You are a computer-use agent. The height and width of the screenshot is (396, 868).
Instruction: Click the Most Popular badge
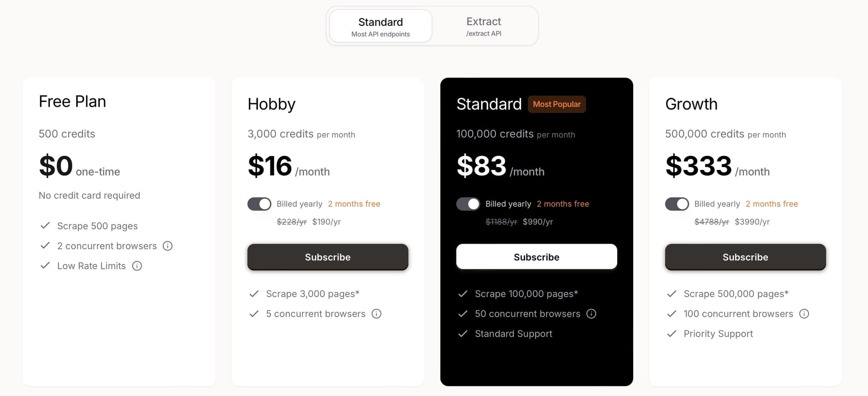tap(557, 104)
